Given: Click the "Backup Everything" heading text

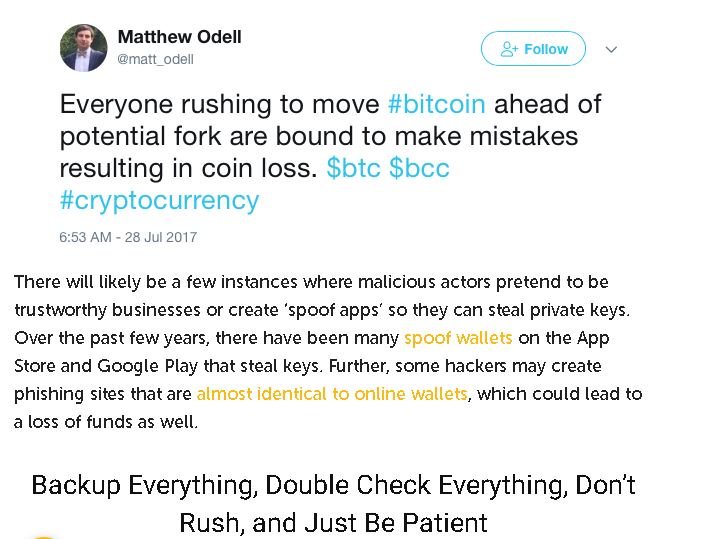Looking at the screenshot, I should 124,486.
